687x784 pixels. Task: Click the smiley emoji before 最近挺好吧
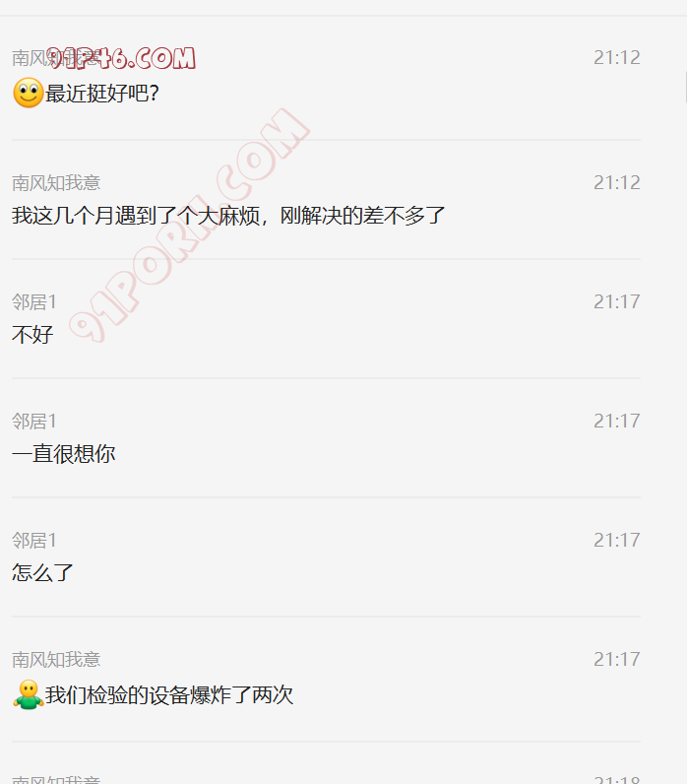click(x=28, y=93)
